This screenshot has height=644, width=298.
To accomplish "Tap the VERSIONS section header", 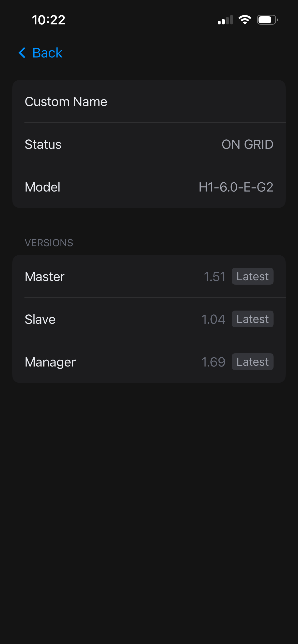I will pos(49,243).
